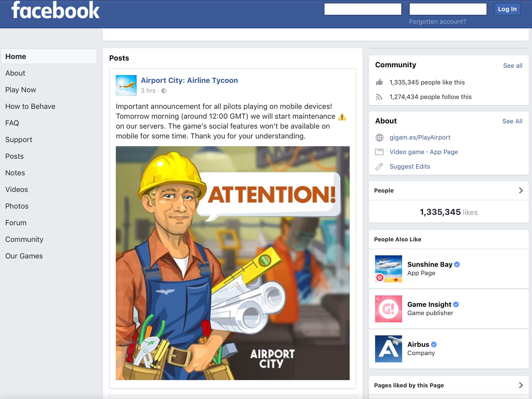The width and height of the screenshot is (532, 399).
Task: Click 1,274,434 people follow this text
Action: [x=430, y=97]
